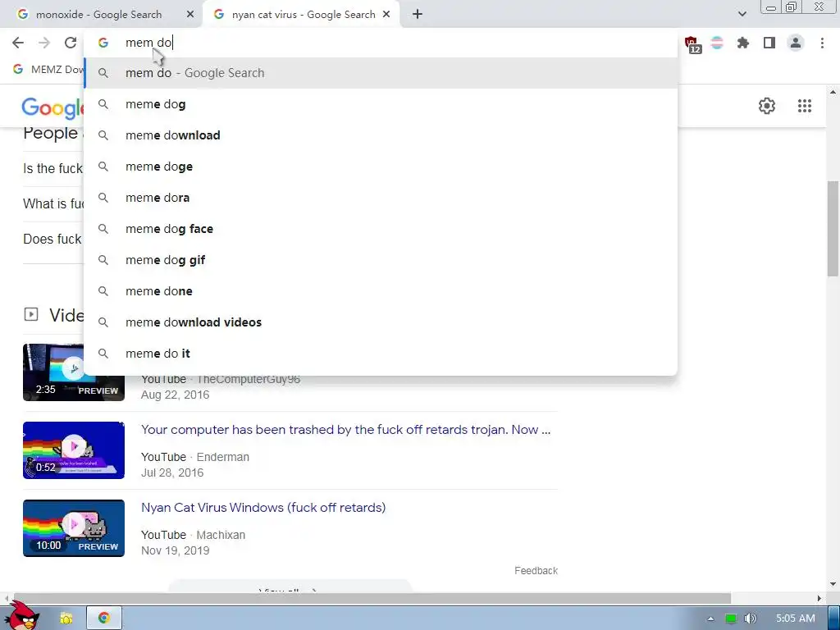Click the red ad-blocker extension badge icon

click(692, 43)
